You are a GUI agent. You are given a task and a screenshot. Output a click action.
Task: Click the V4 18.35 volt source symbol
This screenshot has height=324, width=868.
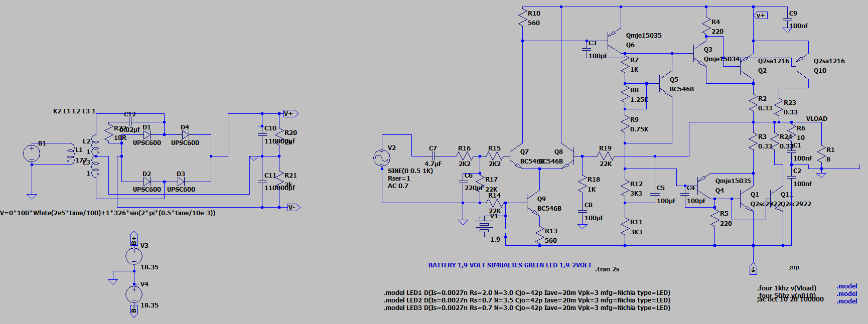click(134, 294)
